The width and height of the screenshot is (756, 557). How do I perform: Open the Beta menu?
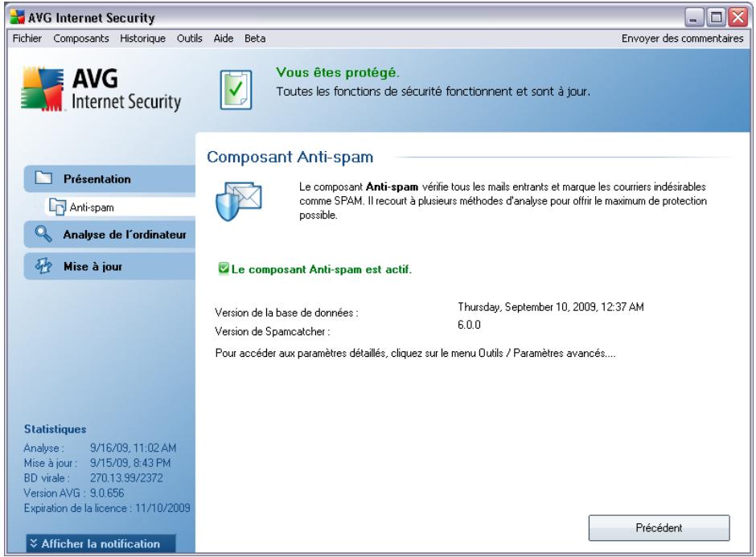(x=255, y=39)
